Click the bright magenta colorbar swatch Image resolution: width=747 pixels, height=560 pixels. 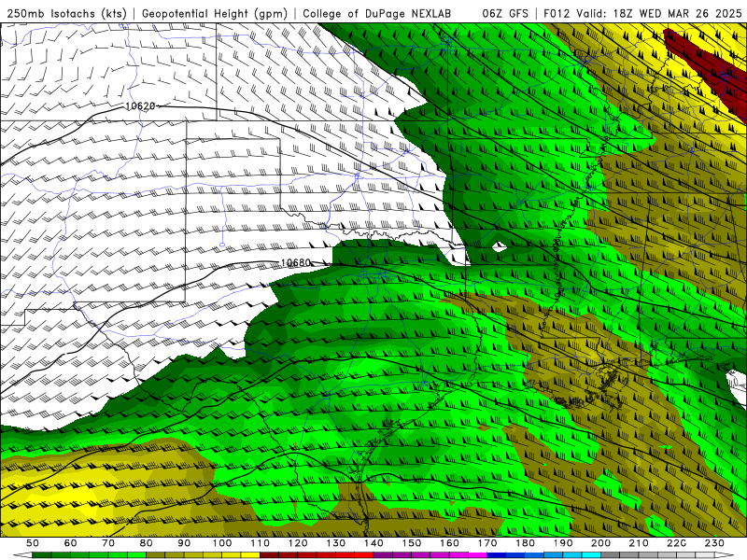[x=477, y=555]
